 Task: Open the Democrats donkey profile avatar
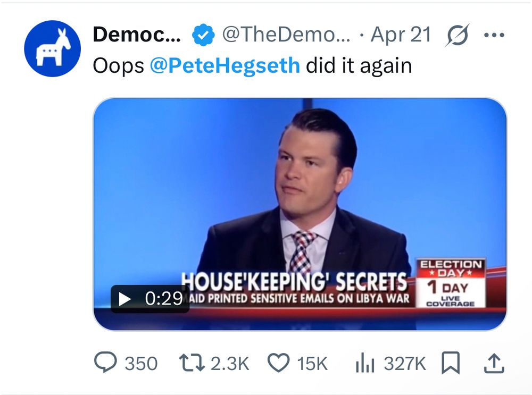[x=52, y=48]
